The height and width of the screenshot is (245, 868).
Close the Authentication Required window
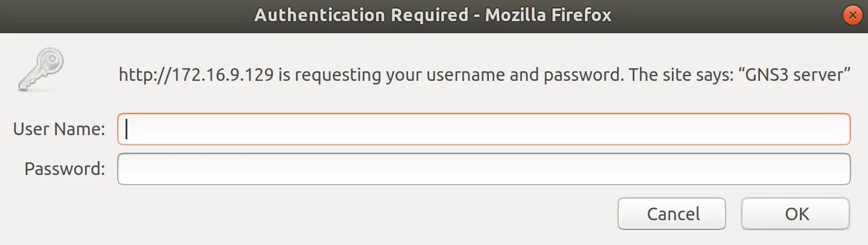pyautogui.click(x=852, y=16)
